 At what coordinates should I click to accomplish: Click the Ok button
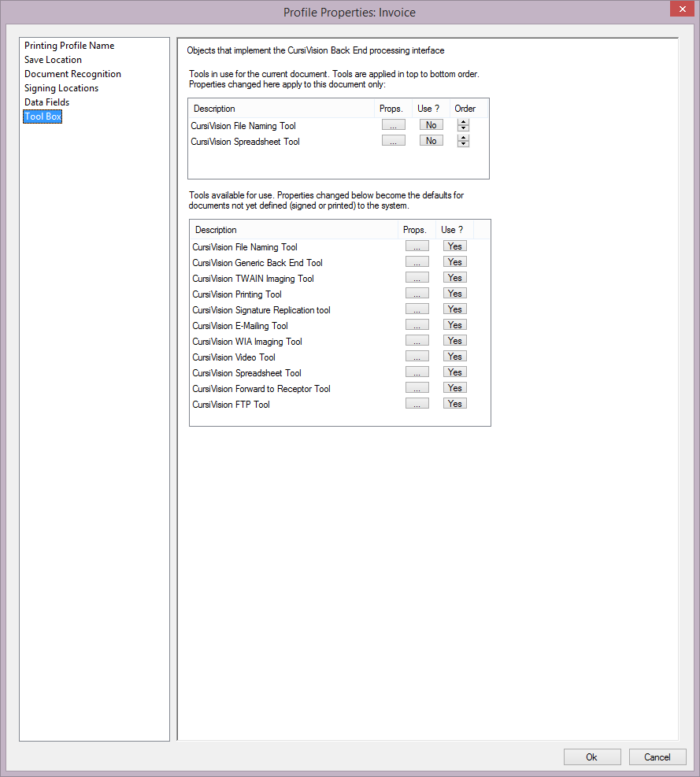[x=591, y=757]
